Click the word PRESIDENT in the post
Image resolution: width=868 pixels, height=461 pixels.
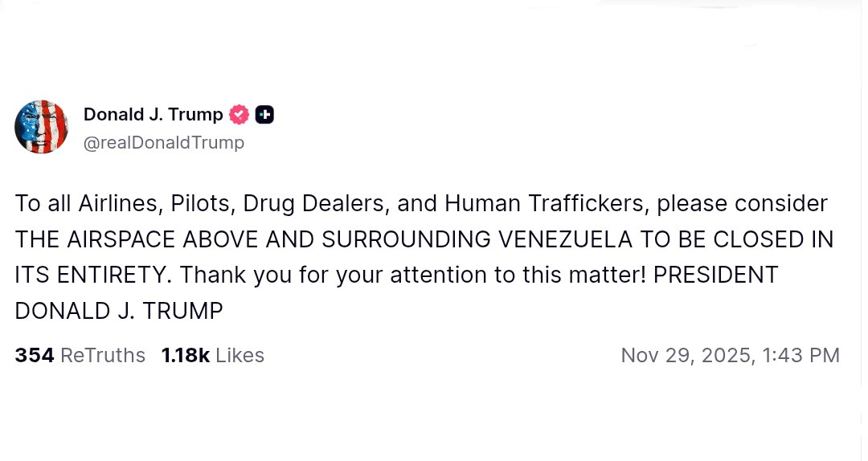point(715,275)
